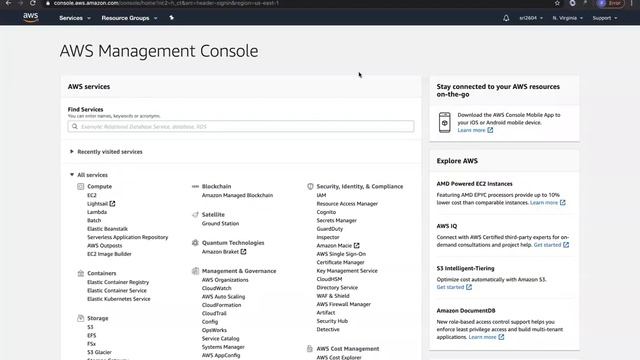Open the account user dropdown
This screenshot has width=640, height=360.
click(531, 18)
